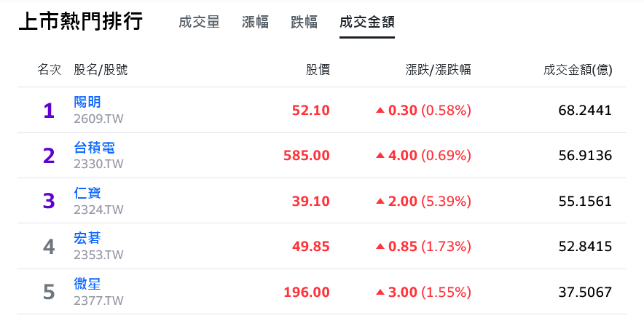Switch to the 成交量 tab
The width and height of the screenshot is (644, 326).
coord(199,22)
